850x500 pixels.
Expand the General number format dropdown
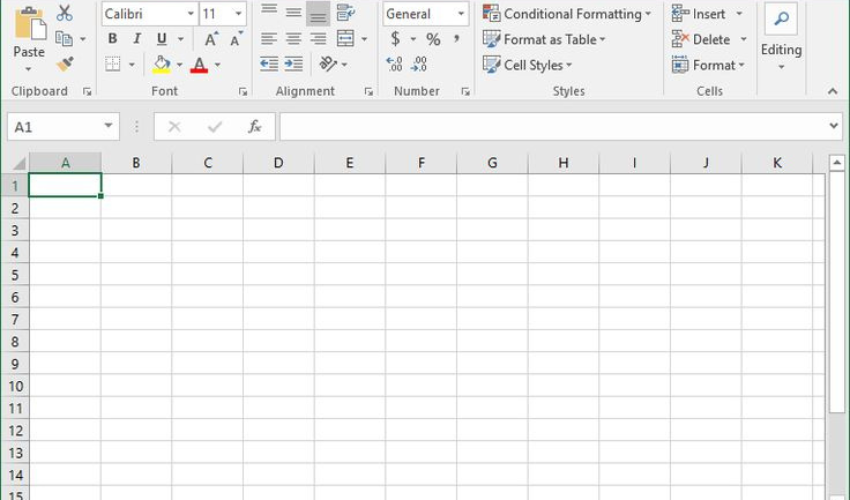click(x=461, y=14)
